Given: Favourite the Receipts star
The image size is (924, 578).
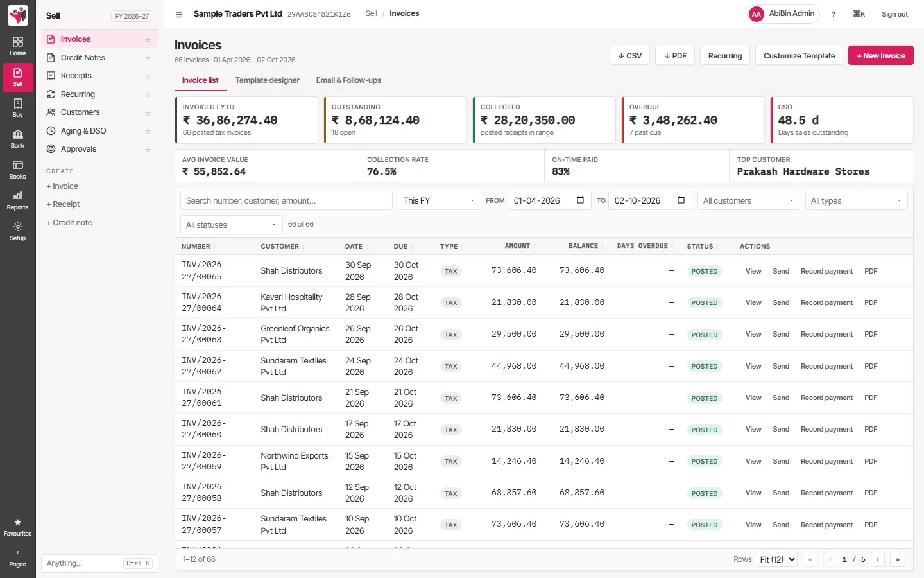Looking at the screenshot, I should 148,76.
